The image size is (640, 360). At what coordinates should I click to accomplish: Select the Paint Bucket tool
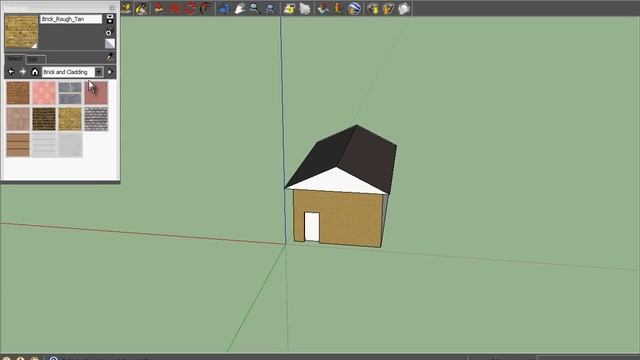tap(142, 8)
